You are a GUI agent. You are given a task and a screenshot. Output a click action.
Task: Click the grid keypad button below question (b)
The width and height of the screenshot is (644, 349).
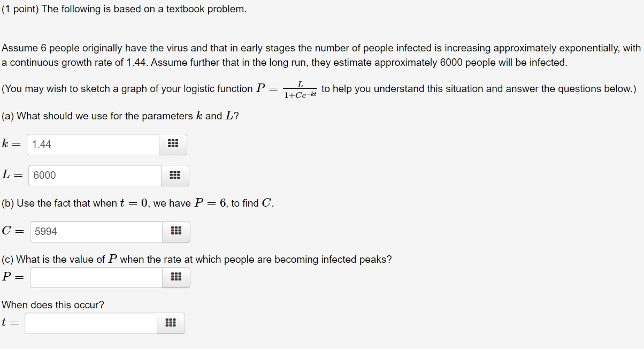pyautogui.click(x=176, y=231)
